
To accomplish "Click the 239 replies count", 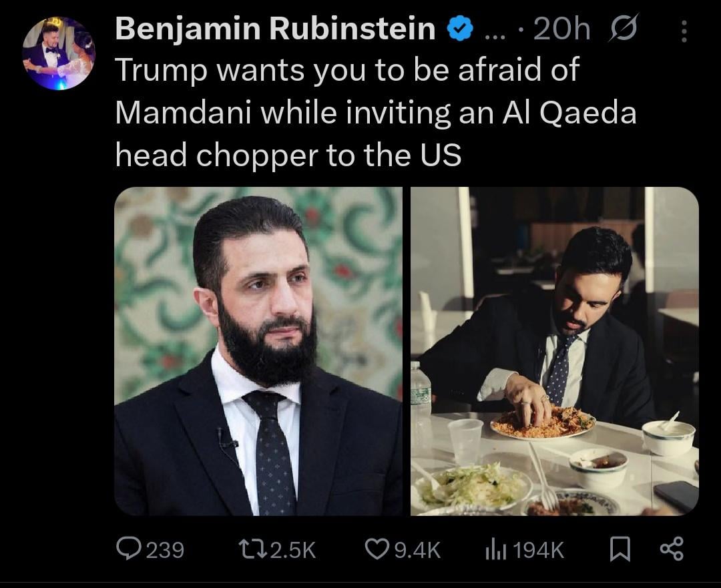I will [x=164, y=550].
